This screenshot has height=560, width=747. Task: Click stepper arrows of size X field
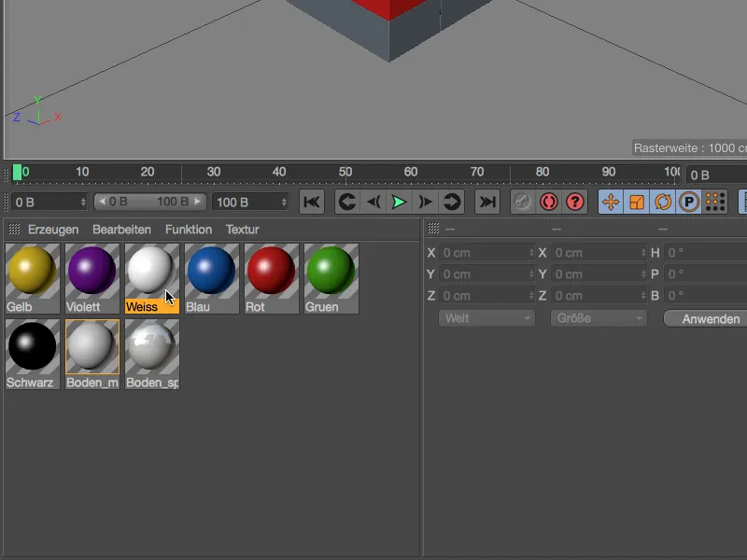click(x=643, y=253)
